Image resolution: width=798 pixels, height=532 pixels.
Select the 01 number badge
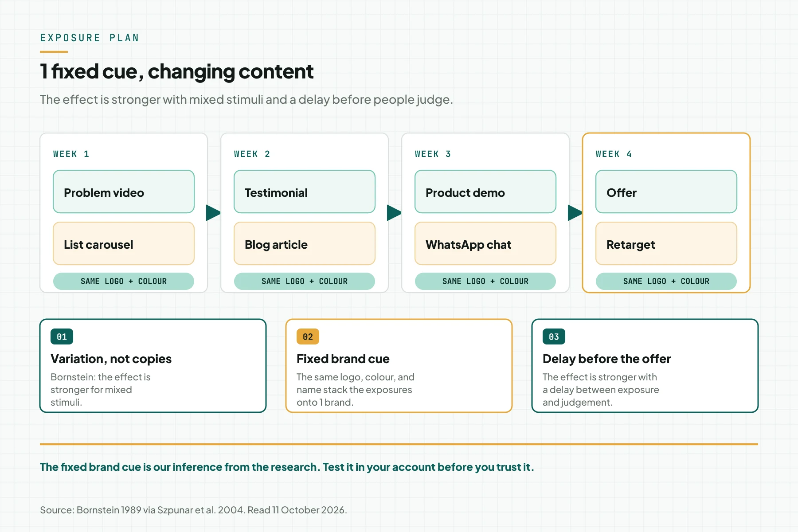pyautogui.click(x=62, y=336)
